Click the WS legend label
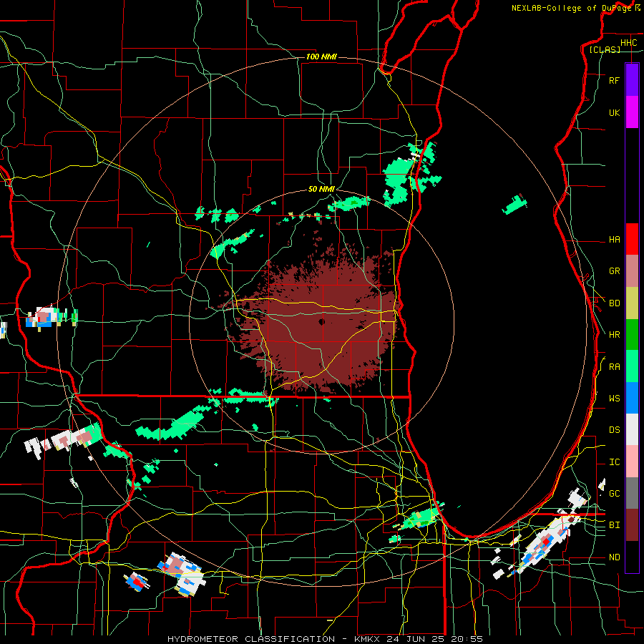Screen dimensions: 644x644 (614, 399)
